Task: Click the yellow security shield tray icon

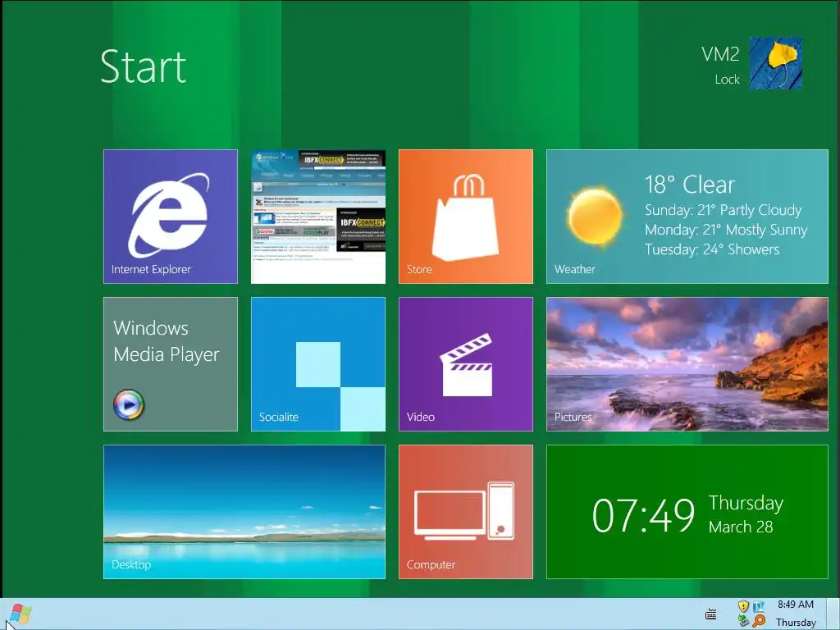Action: click(743, 606)
